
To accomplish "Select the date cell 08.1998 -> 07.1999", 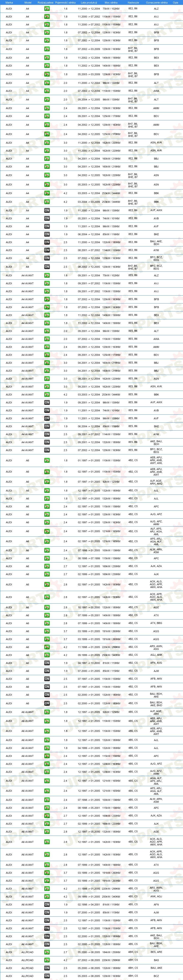I will coord(89,559).
